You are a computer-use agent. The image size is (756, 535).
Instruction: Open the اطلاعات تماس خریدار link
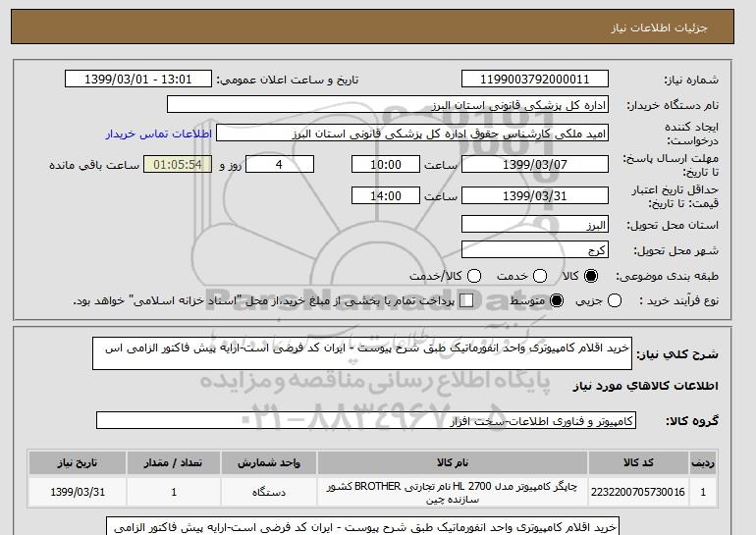(159, 134)
